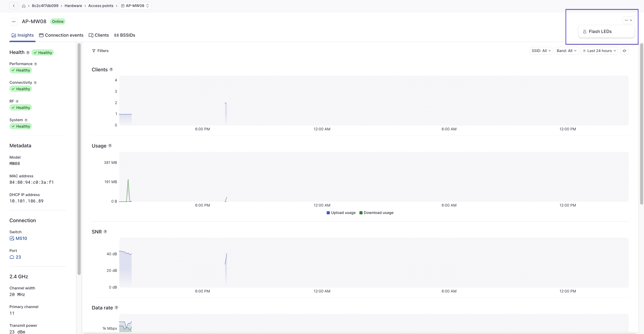Click the BSSIDs barcode icon
Viewport: 644px width, 334px height.
pyautogui.click(x=117, y=35)
